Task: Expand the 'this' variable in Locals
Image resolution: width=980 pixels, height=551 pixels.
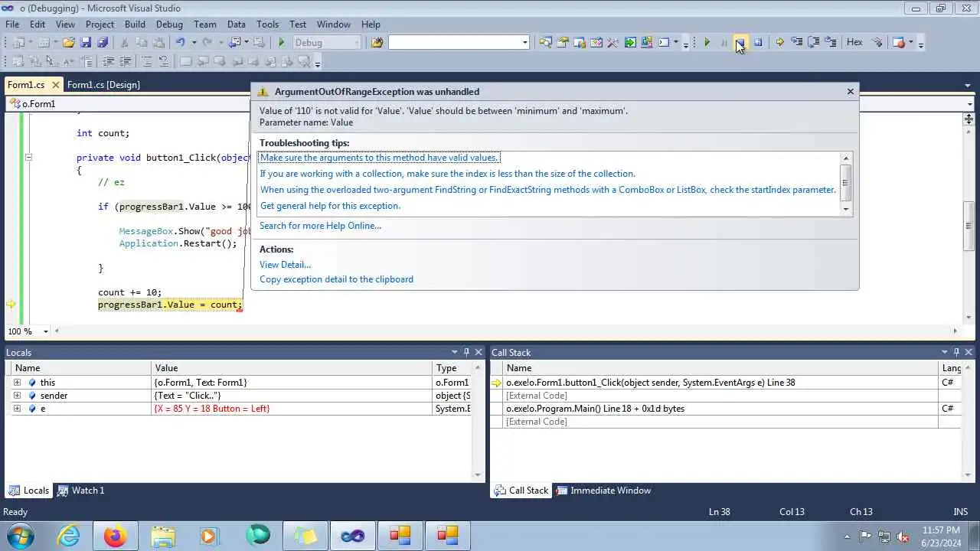Action: pyautogui.click(x=17, y=383)
